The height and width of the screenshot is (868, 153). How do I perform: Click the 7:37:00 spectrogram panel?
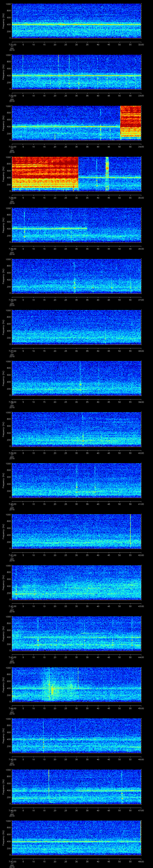76,327
